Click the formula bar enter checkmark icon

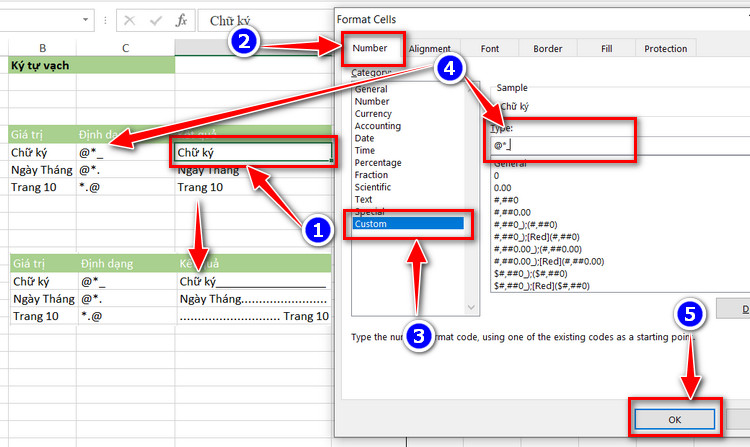[x=155, y=21]
